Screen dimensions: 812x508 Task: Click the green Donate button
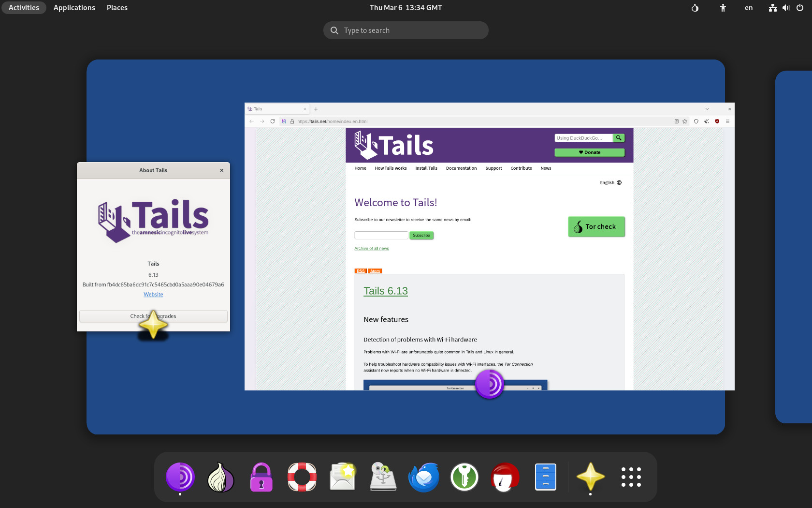[590, 152]
